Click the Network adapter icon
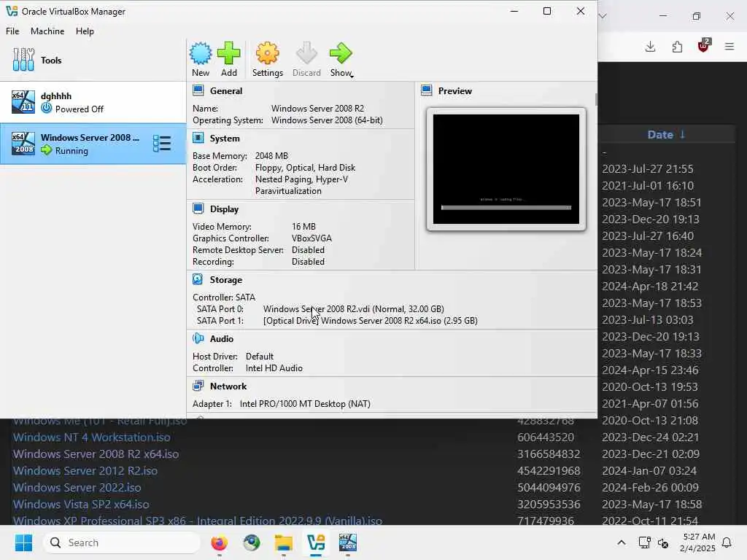 (198, 386)
